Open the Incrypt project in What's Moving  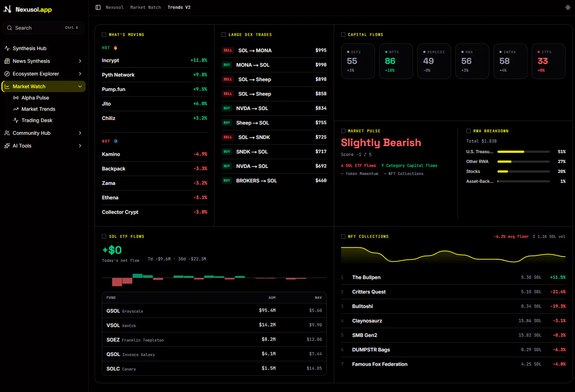tap(155, 60)
